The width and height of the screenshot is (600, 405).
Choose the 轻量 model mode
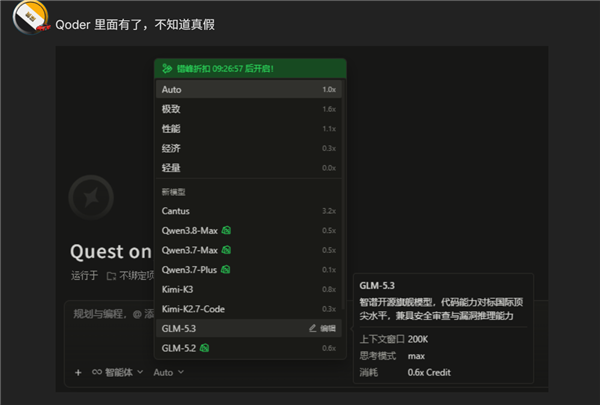click(x=249, y=168)
